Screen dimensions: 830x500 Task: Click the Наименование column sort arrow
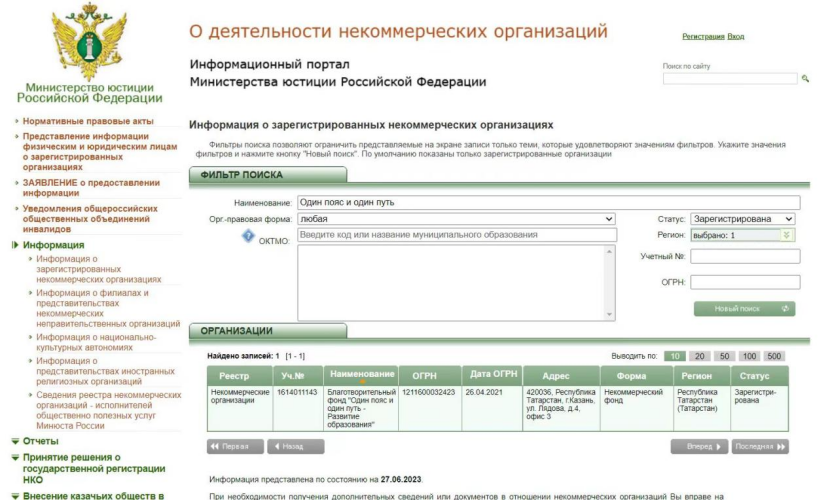click(x=362, y=381)
